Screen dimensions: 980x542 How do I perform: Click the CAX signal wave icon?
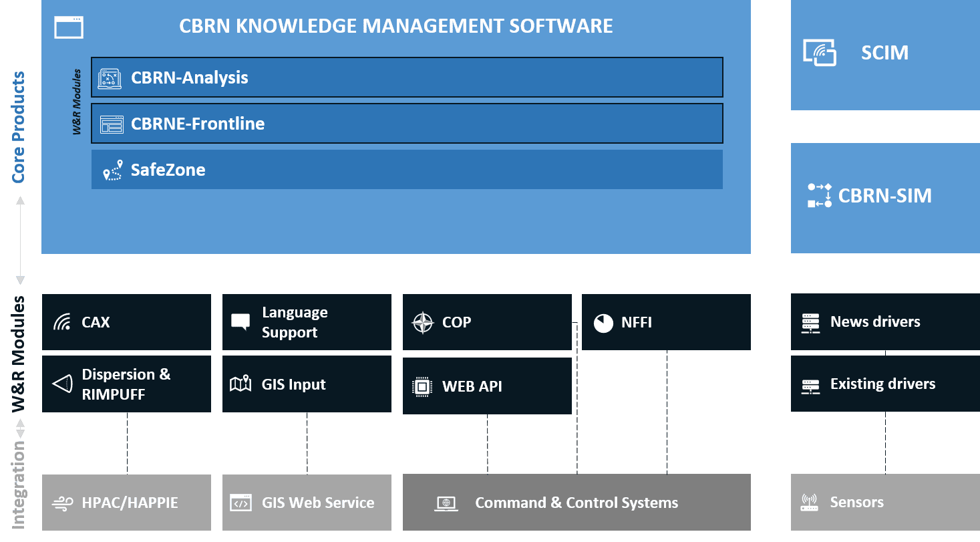(62, 323)
